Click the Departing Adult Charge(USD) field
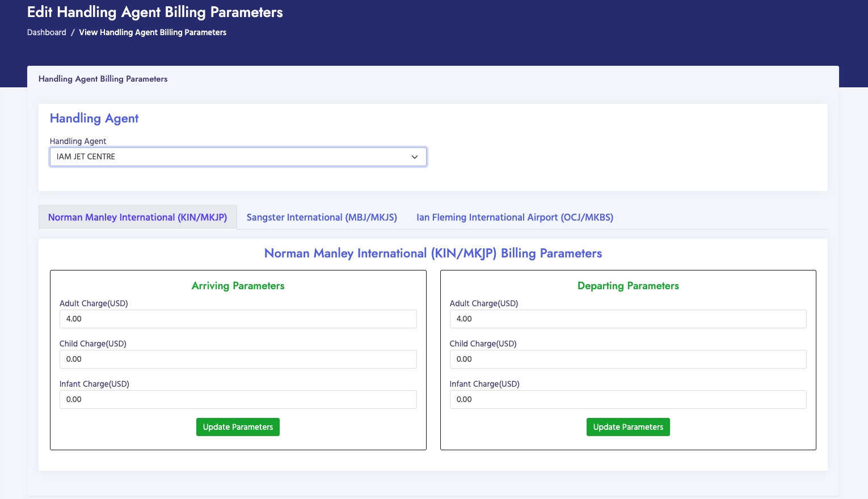 coord(628,319)
